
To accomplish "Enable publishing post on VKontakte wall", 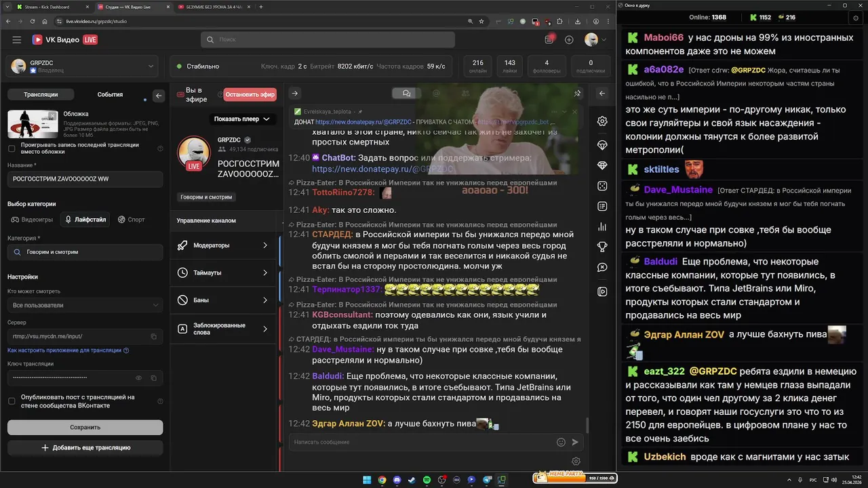I will 12,401.
